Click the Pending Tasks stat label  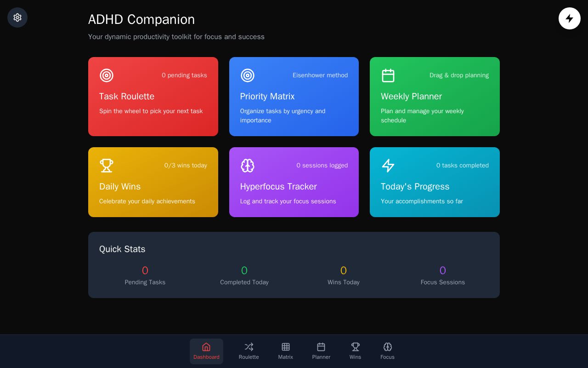click(x=145, y=282)
